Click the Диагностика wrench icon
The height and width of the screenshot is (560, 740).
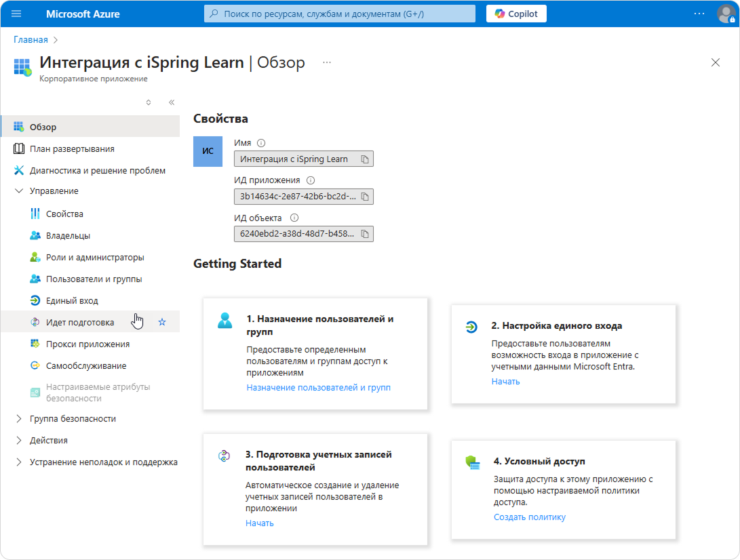18,170
